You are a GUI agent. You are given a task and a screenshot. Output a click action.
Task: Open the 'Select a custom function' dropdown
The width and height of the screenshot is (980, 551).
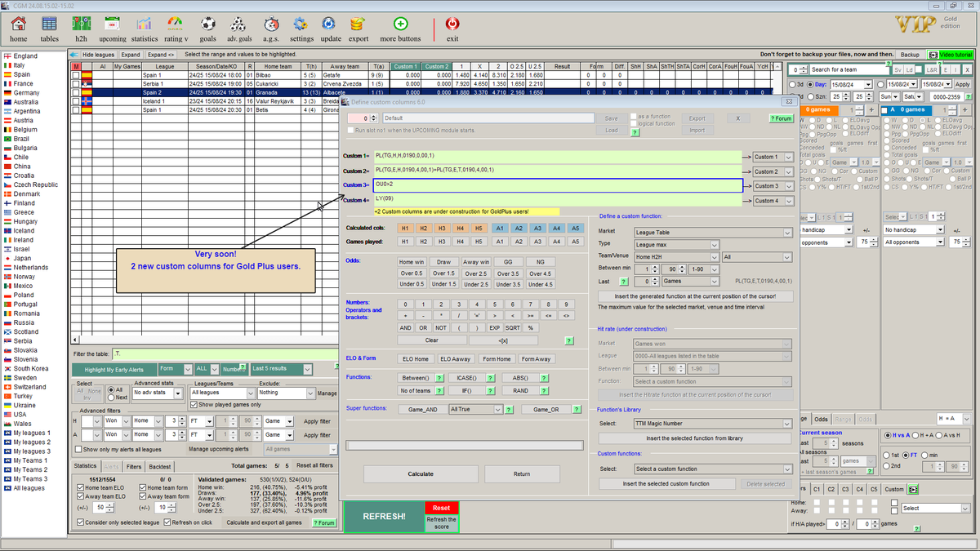point(713,469)
